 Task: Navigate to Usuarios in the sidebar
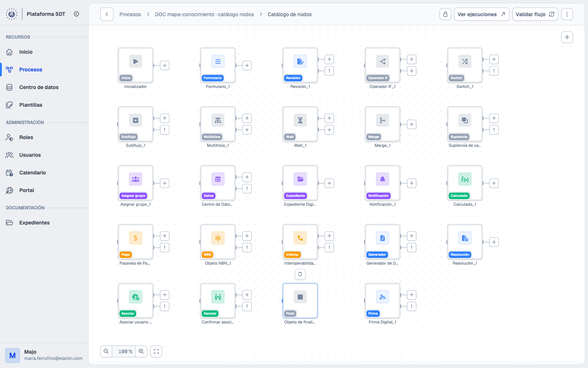pyautogui.click(x=44, y=155)
